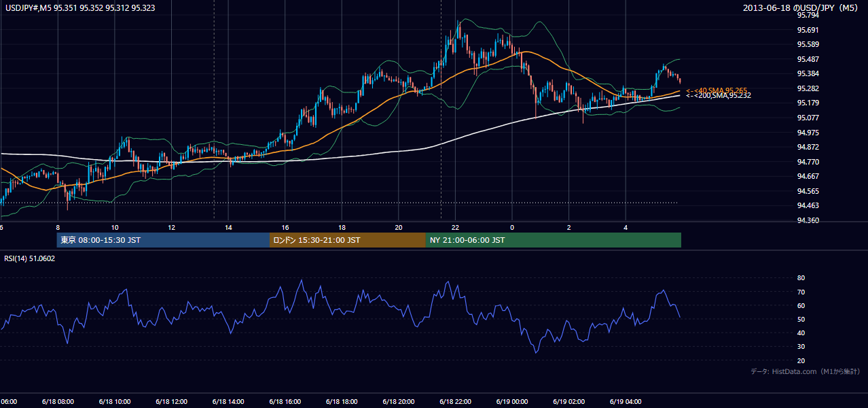Screen dimensions: 868x408
Task: Click the 94.975 price axis label
Action: pyautogui.click(x=808, y=133)
